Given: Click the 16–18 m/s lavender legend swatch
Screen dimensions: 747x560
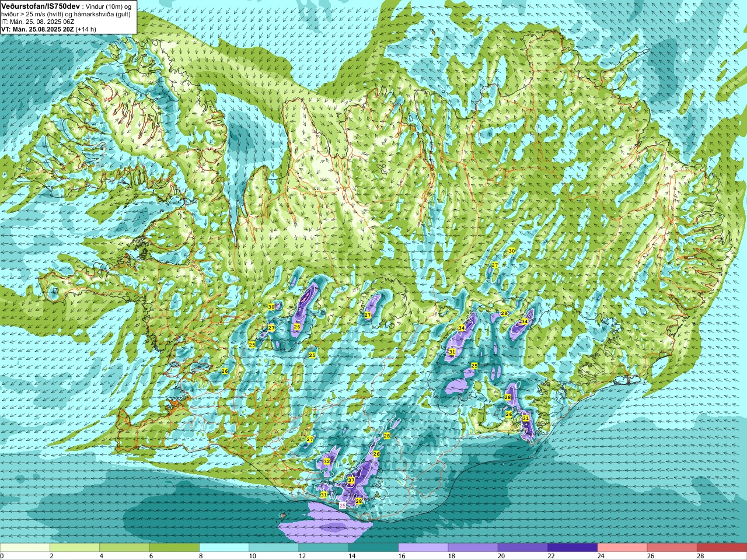Looking at the screenshot, I should [423, 548].
